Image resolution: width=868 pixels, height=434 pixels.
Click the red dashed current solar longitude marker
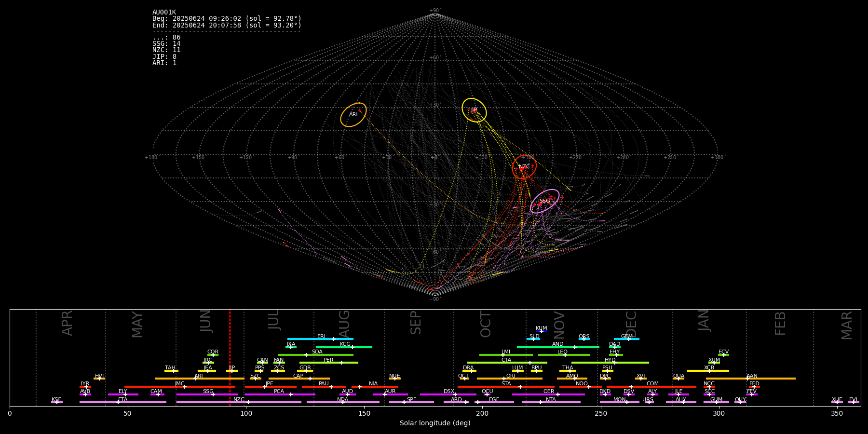point(230,357)
